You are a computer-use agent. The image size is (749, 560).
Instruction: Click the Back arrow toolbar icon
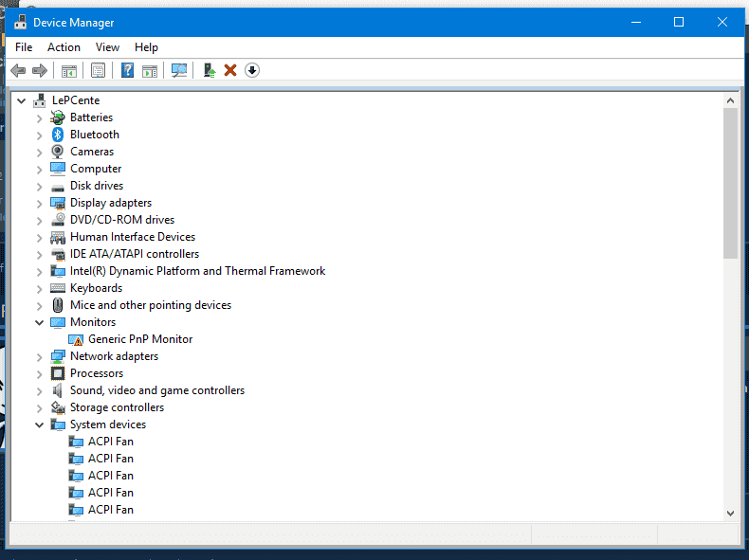coord(18,71)
